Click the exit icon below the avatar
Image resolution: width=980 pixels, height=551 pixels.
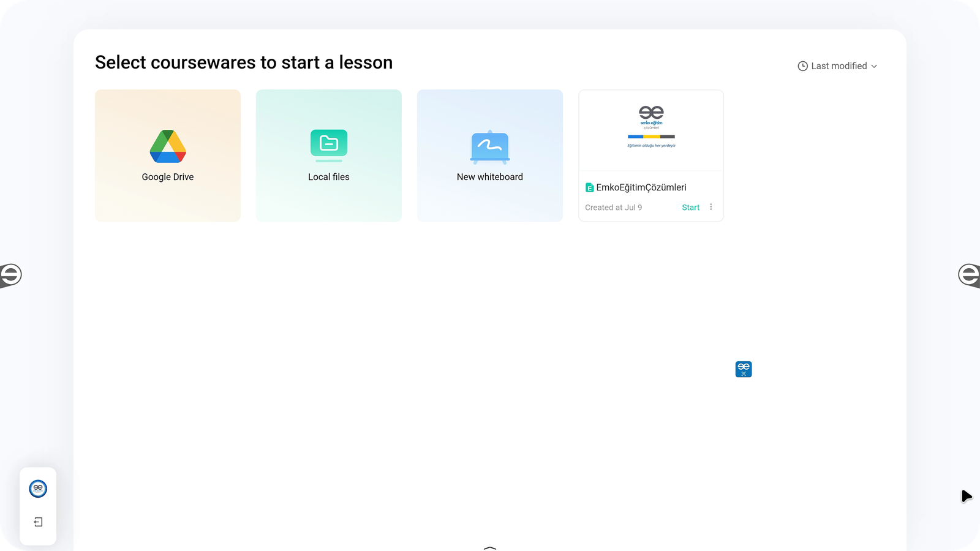pos(38,522)
